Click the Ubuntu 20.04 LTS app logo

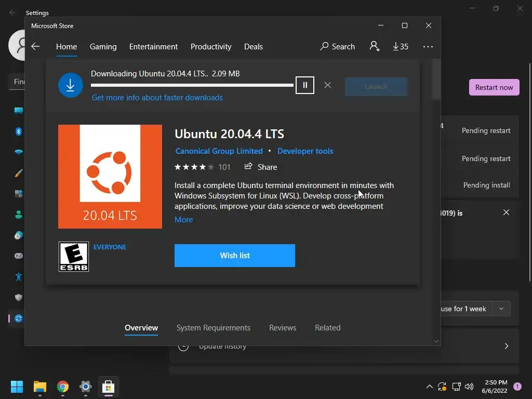[110, 177]
